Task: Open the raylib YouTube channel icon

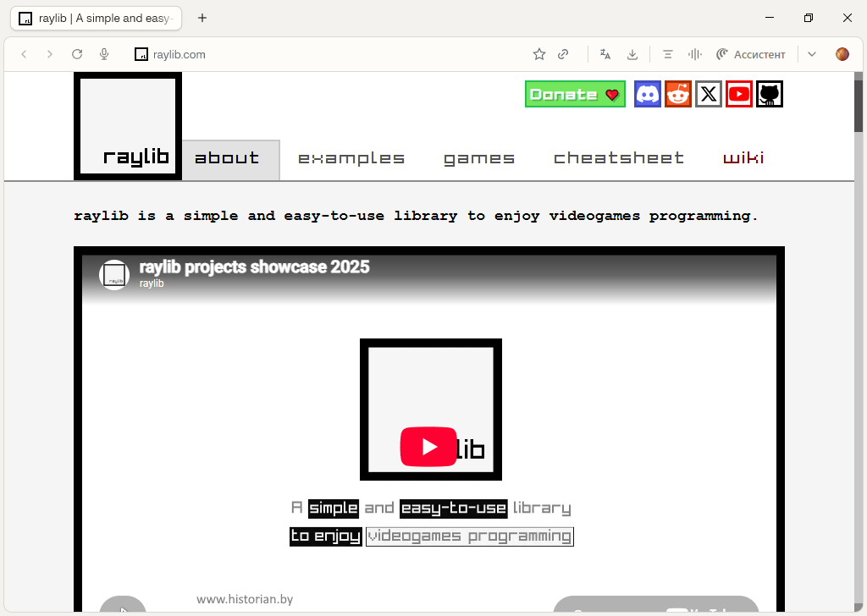Action: coord(738,94)
